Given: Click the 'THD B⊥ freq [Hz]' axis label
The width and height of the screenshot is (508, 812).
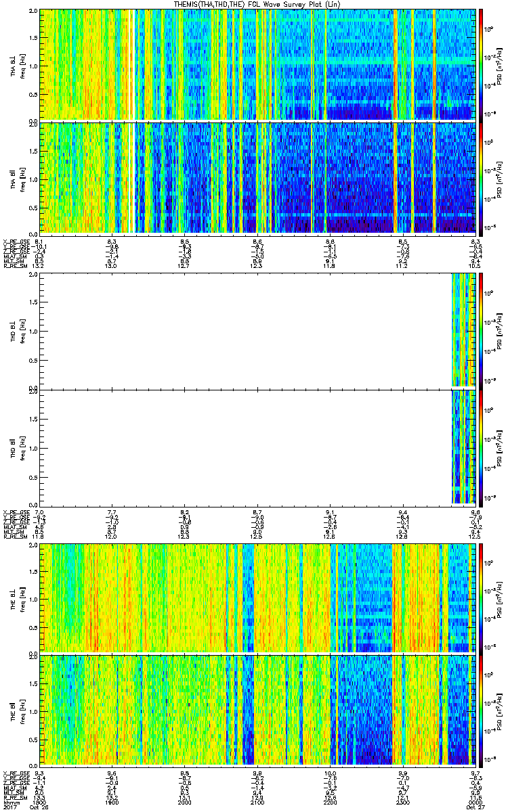Looking at the screenshot, I should click(18, 330).
